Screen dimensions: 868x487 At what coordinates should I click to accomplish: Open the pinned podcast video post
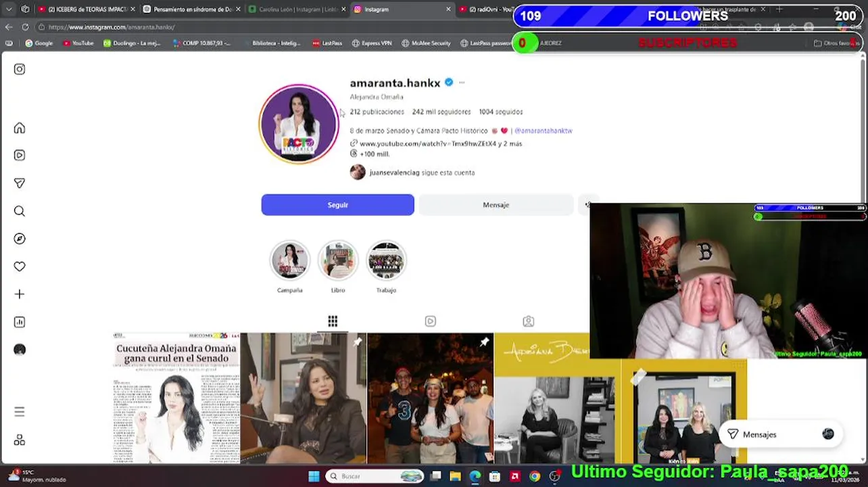(x=304, y=398)
